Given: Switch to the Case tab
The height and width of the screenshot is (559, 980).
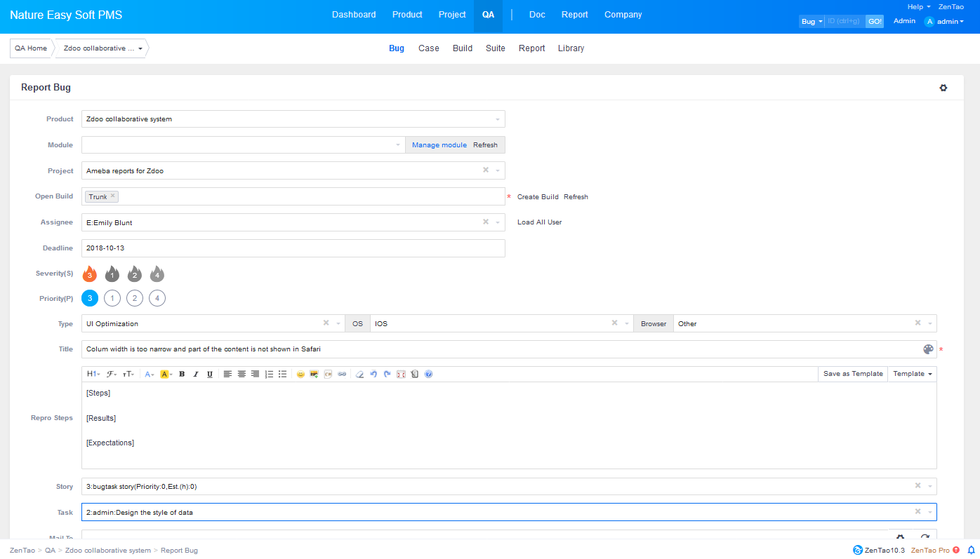Looking at the screenshot, I should 428,48.
